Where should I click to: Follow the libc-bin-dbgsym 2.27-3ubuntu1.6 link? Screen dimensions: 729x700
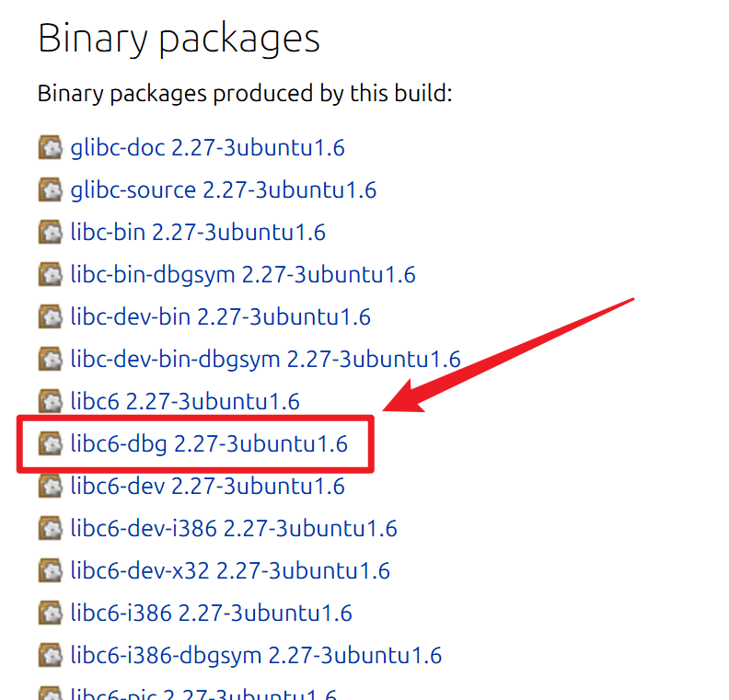(x=243, y=275)
